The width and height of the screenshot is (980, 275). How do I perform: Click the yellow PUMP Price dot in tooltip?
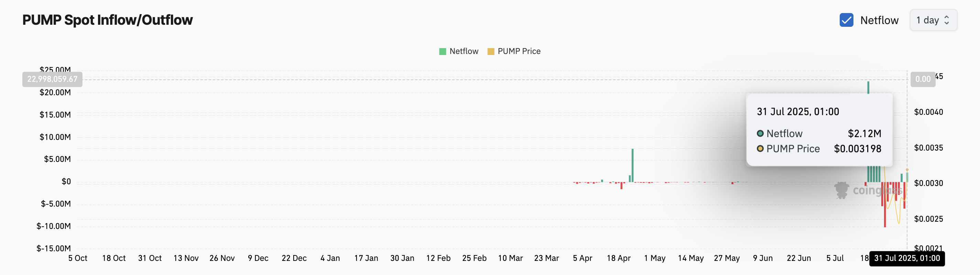tap(760, 149)
